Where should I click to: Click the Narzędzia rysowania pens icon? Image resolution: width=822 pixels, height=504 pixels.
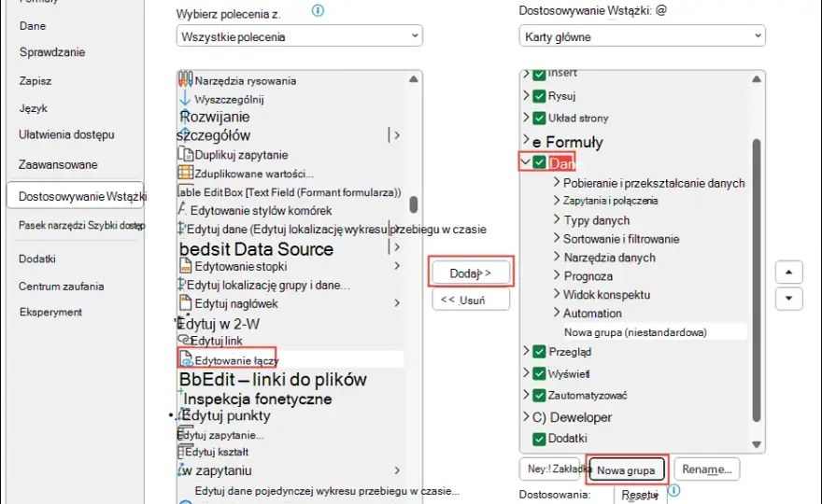pos(186,79)
